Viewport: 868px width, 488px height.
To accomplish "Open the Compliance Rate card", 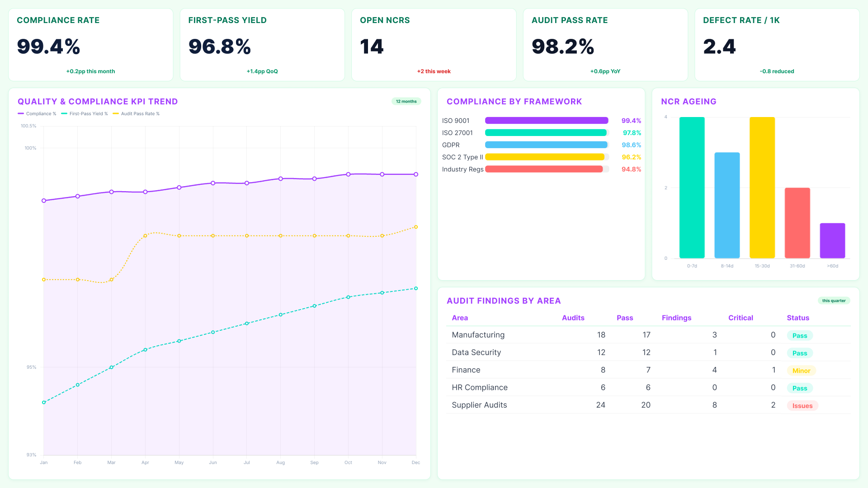I will coord(91,45).
